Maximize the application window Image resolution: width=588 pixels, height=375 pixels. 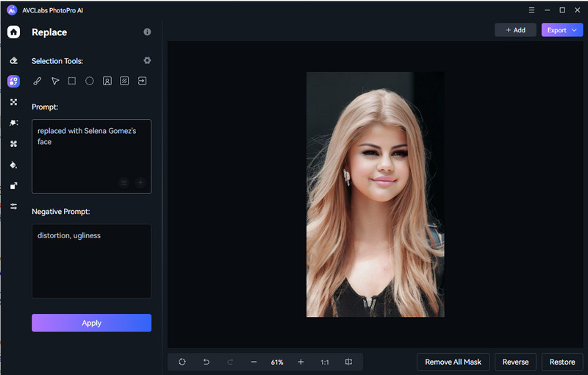pyautogui.click(x=562, y=10)
